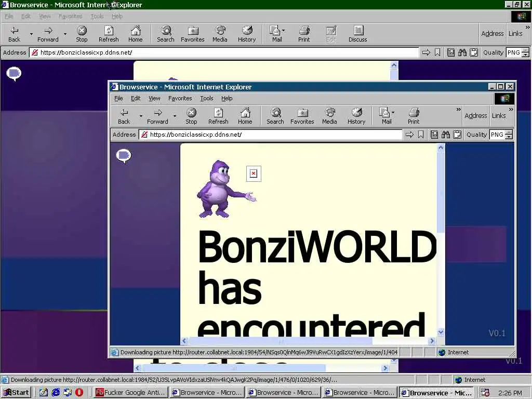Open Favorites toolbar button in front window
532x399 pixels.
coord(302,116)
